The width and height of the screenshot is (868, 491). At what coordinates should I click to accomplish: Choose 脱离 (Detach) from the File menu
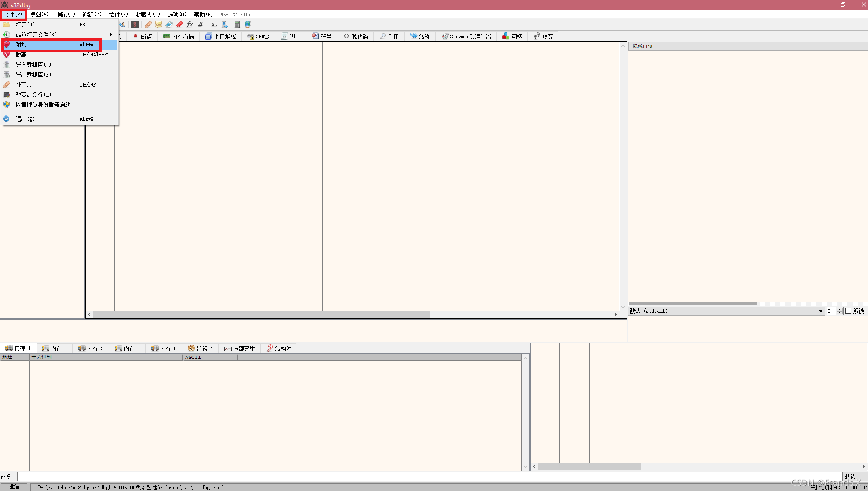point(59,55)
